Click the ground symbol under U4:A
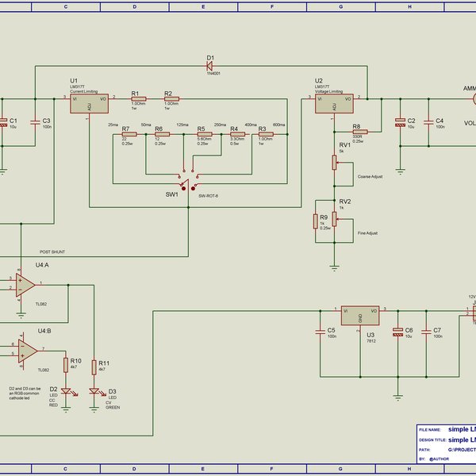 click(21, 315)
